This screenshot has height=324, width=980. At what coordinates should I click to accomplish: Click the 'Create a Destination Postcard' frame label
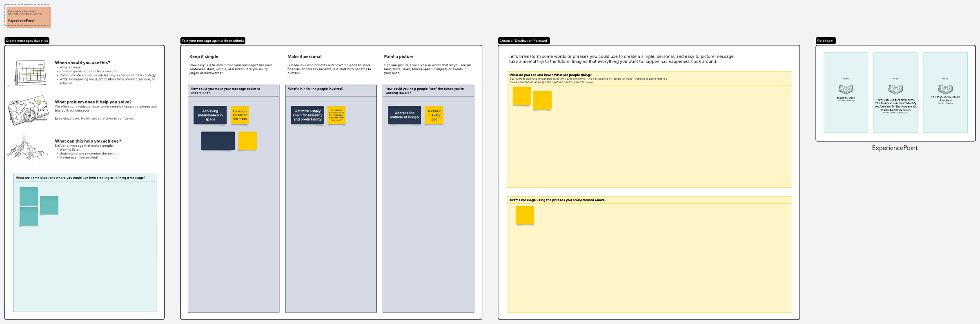(524, 40)
